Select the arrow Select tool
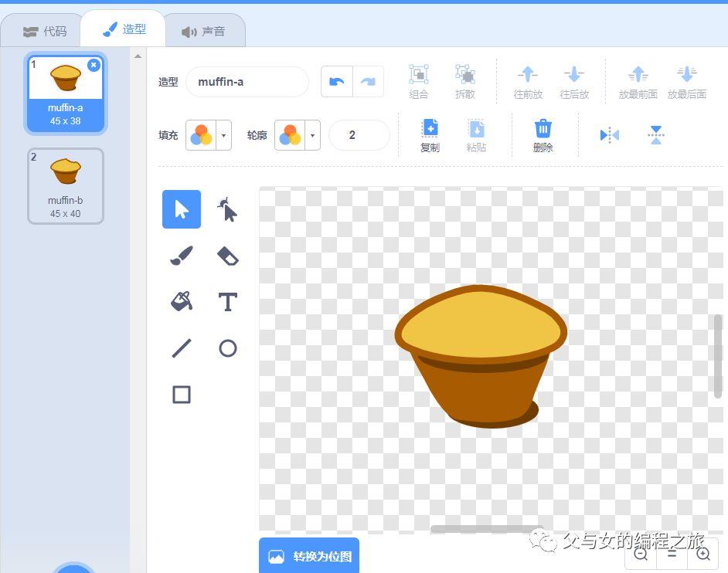 click(x=182, y=209)
